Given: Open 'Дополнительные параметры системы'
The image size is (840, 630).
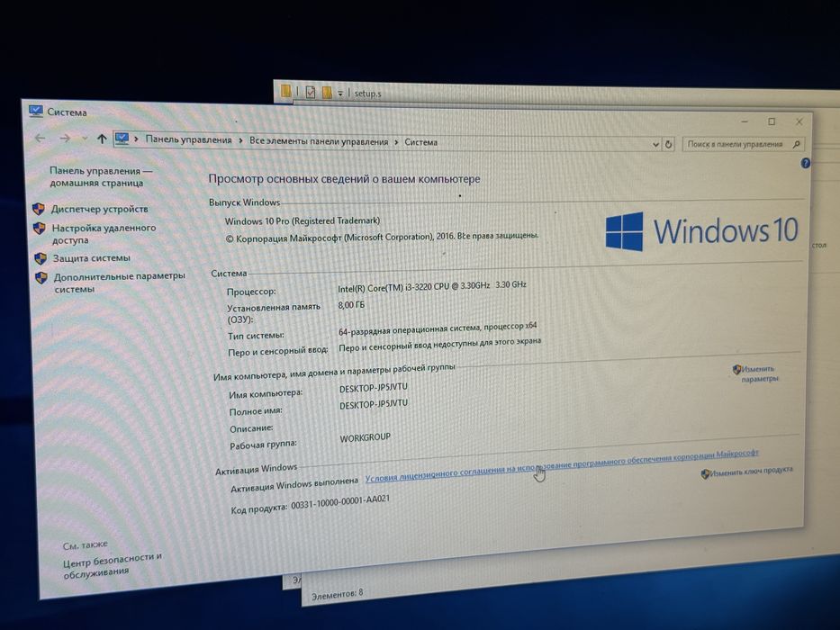Looking at the screenshot, I should pos(119,283).
